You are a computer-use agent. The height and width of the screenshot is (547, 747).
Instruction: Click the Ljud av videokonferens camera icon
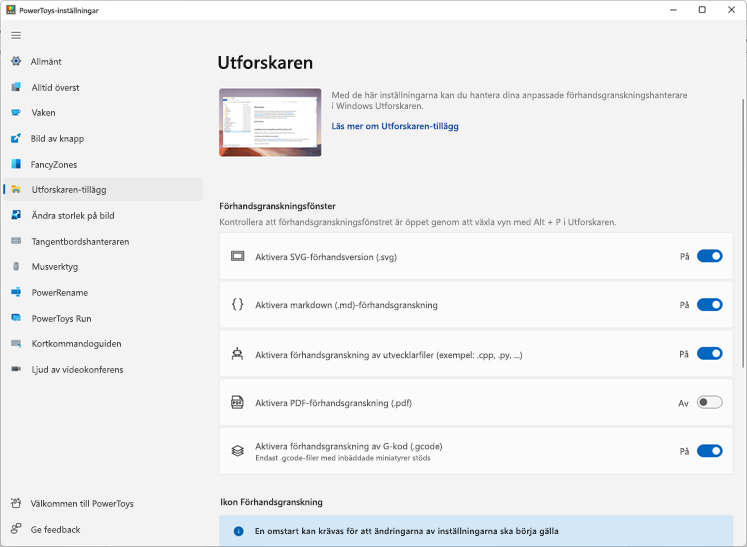(16, 369)
